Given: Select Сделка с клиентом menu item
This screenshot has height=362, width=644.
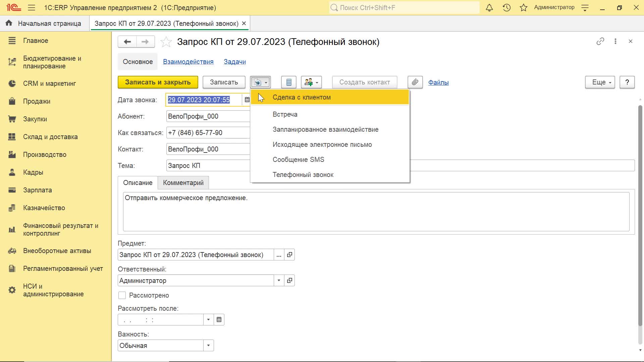Looking at the screenshot, I should coord(330,97).
